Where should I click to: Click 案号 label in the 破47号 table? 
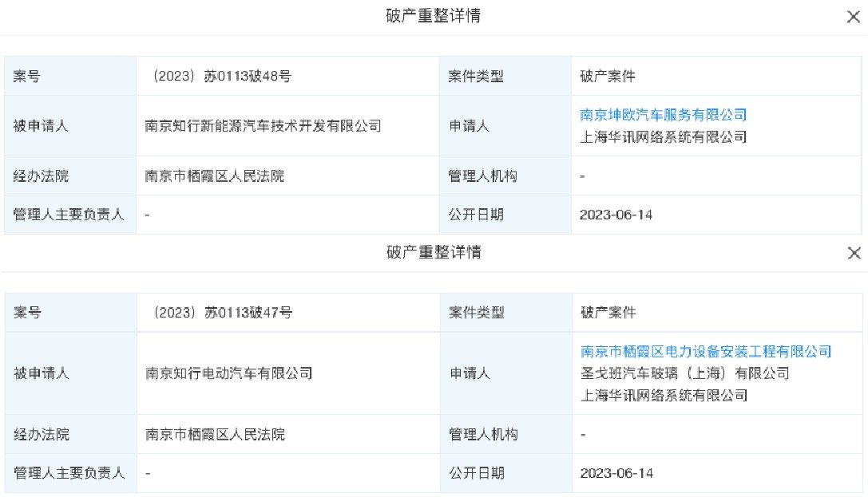(x=28, y=313)
